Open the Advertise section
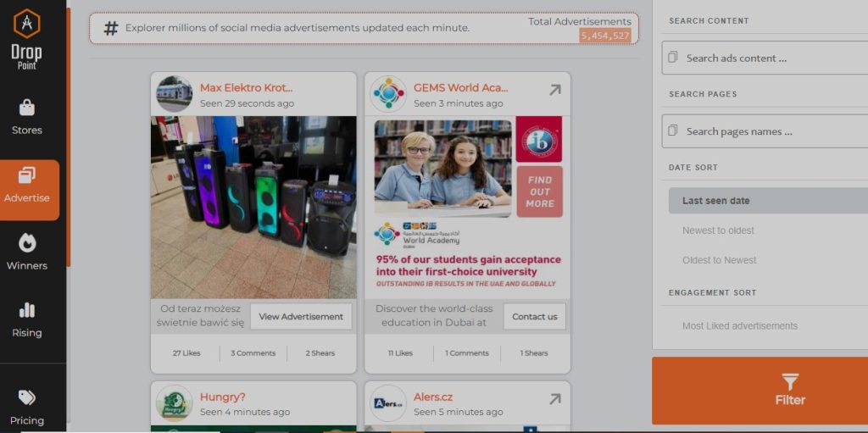Image resolution: width=868 pixels, height=433 pixels. 30,190
